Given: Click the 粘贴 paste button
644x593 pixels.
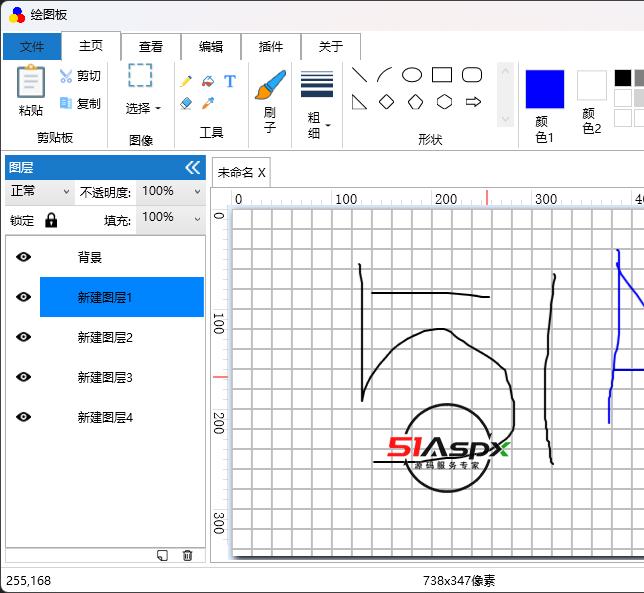Looking at the screenshot, I should tap(31, 90).
